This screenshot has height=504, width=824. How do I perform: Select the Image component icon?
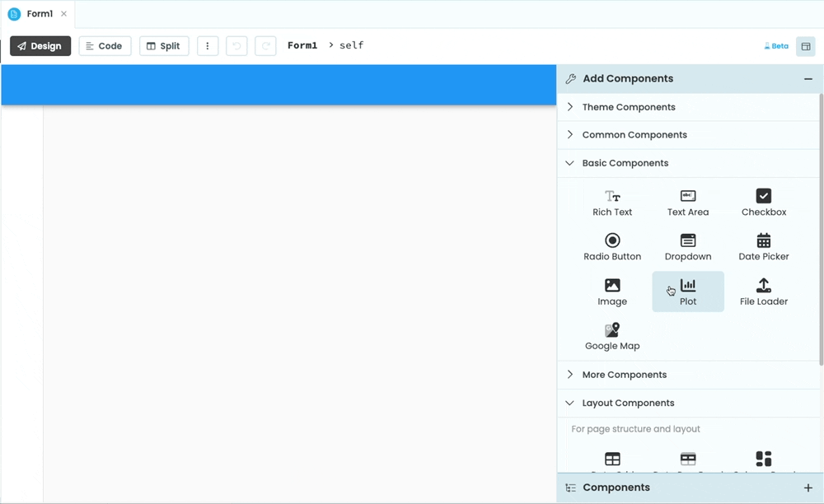612,292
